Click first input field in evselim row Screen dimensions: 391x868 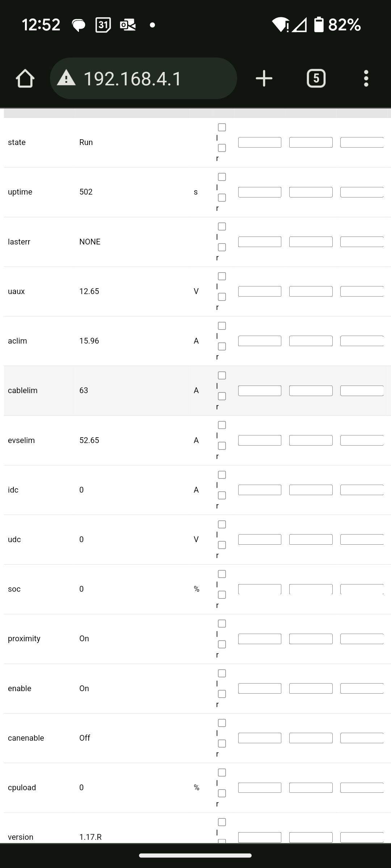pyautogui.click(x=260, y=440)
